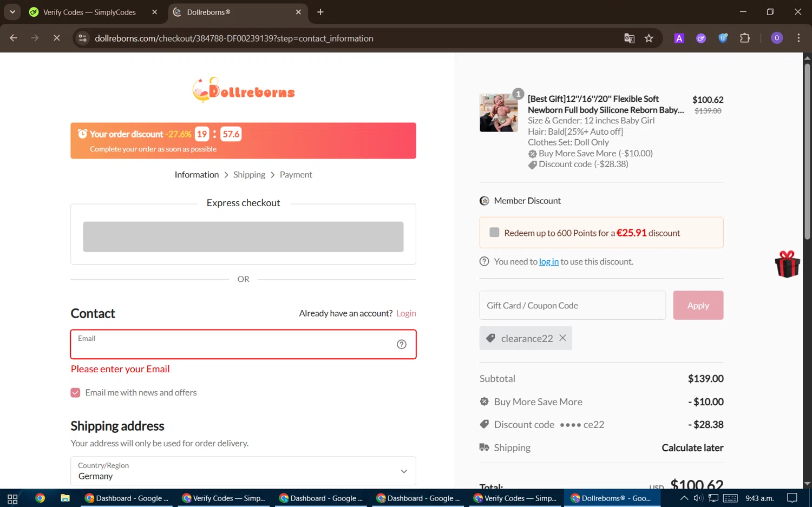Open the red gift box widget
812x507 pixels.
tap(788, 264)
